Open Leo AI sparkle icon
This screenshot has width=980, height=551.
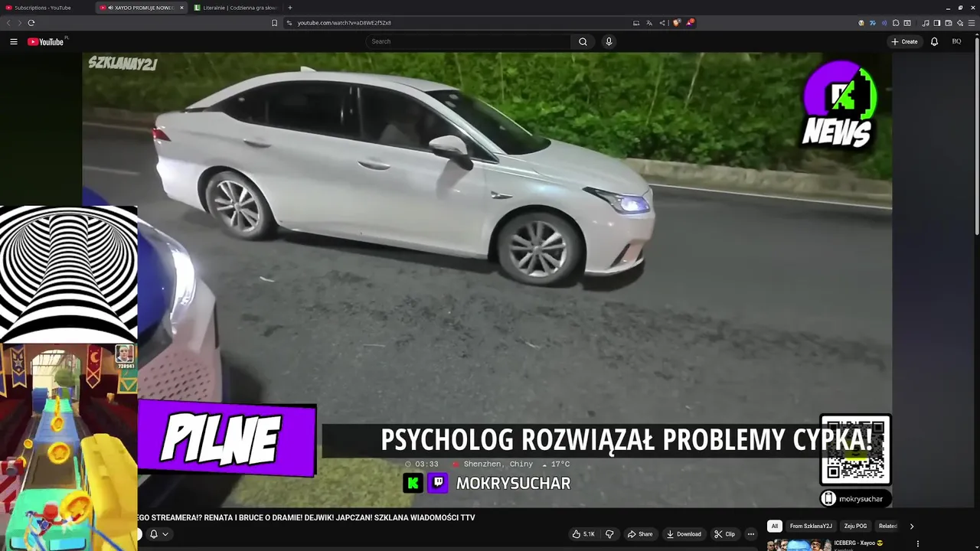(x=959, y=23)
